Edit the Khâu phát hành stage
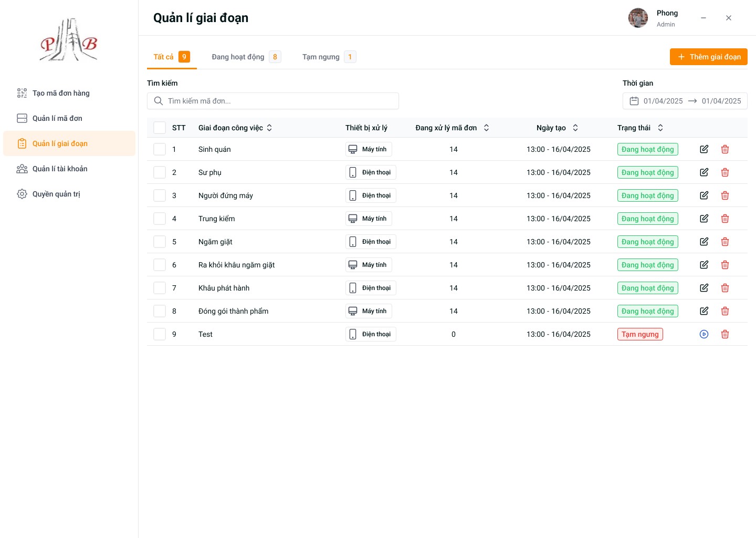The image size is (756, 538). (x=704, y=288)
